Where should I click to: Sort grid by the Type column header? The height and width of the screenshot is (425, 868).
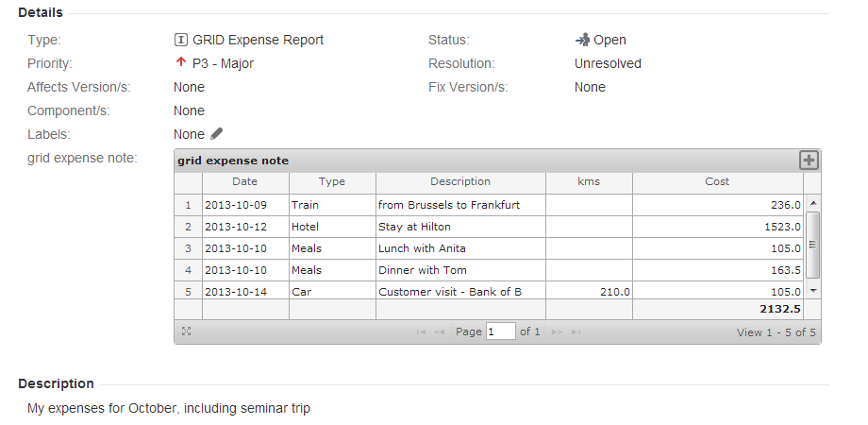pos(332,181)
